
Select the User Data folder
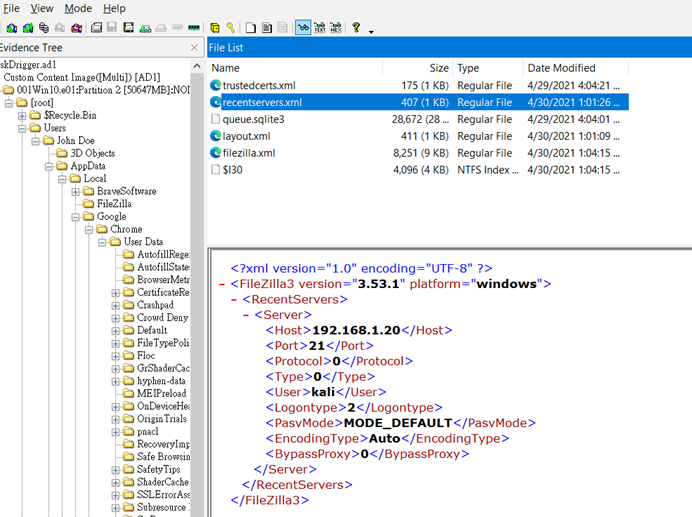143,242
